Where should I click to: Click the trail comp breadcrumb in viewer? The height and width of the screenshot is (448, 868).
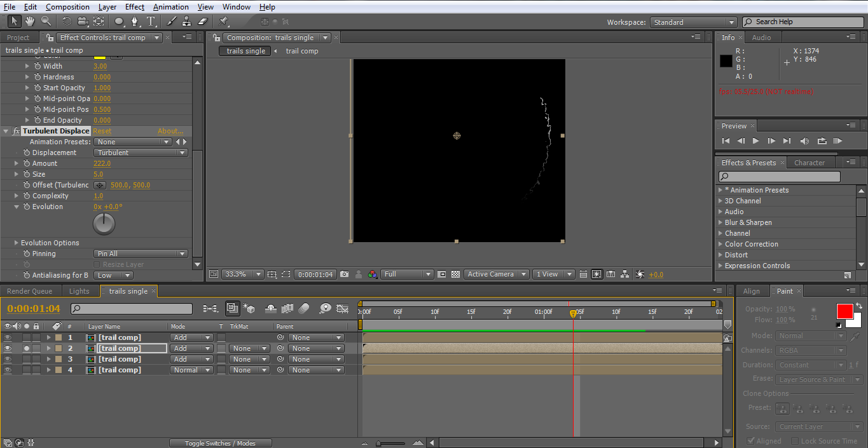coord(302,51)
